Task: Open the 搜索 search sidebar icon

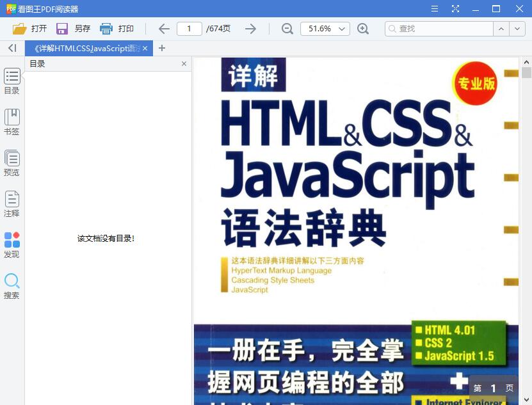Action: click(12, 286)
